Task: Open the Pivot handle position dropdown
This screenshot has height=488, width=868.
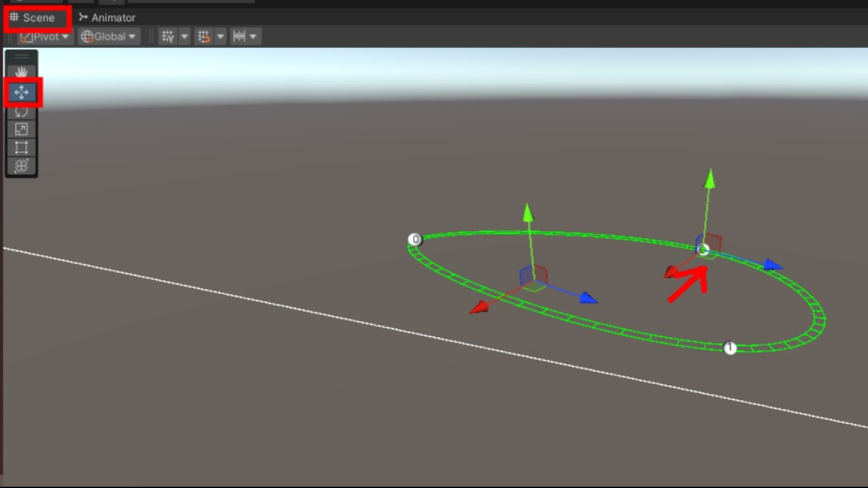Action: [44, 37]
